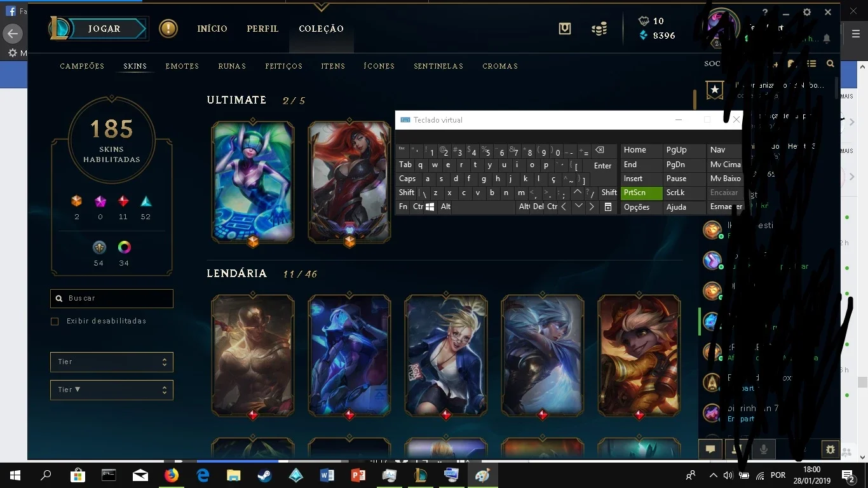This screenshot has height=488, width=868.
Task: Click the legendary red gem count icon
Action: (x=123, y=201)
